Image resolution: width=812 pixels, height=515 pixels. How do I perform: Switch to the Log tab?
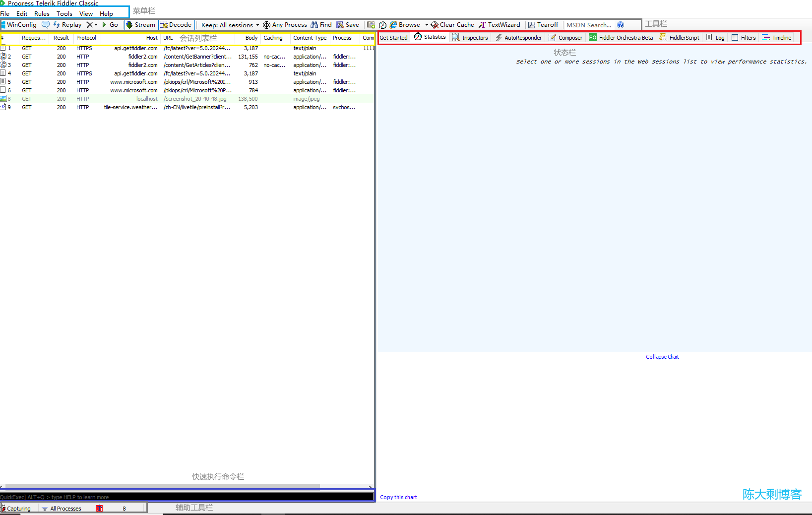pyautogui.click(x=715, y=38)
